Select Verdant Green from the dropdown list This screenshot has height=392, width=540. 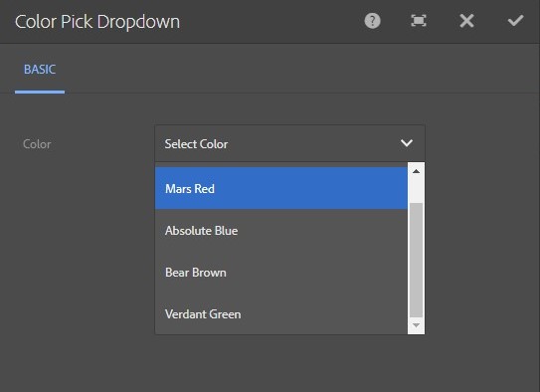[281, 314]
